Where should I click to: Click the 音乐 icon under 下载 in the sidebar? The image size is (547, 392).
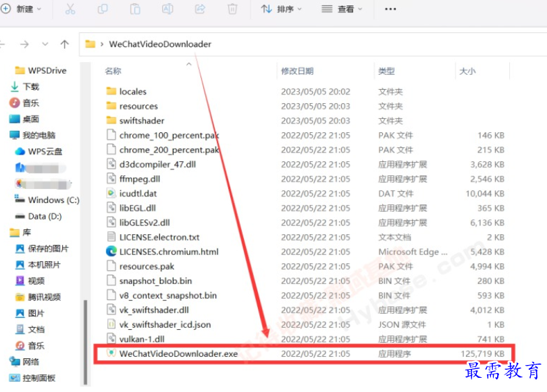click(14, 103)
